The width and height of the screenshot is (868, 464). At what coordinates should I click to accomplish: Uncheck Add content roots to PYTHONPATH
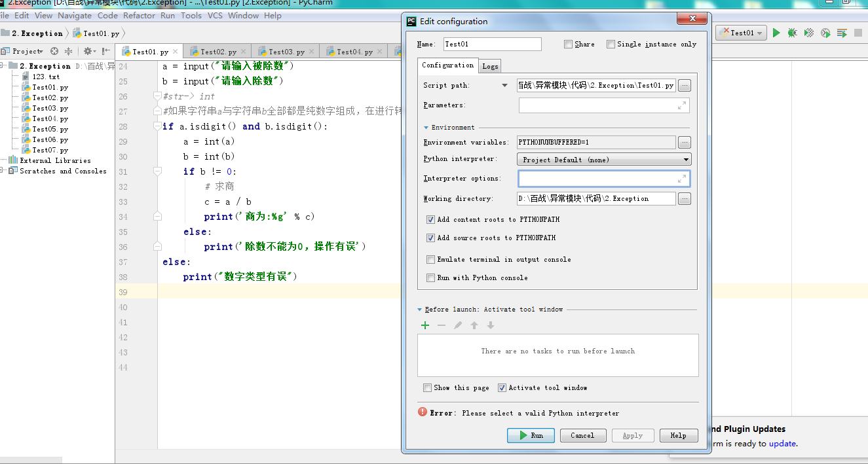[430, 219]
